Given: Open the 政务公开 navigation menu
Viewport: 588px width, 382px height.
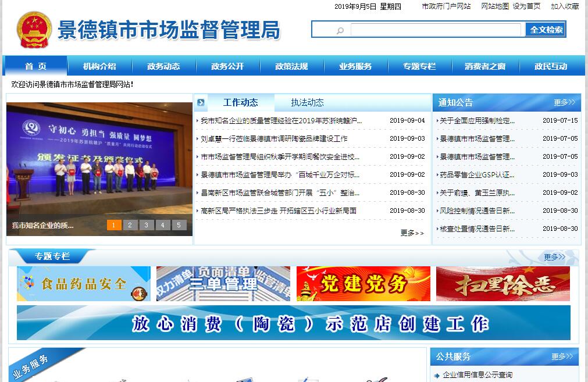Looking at the screenshot, I should (227, 66).
